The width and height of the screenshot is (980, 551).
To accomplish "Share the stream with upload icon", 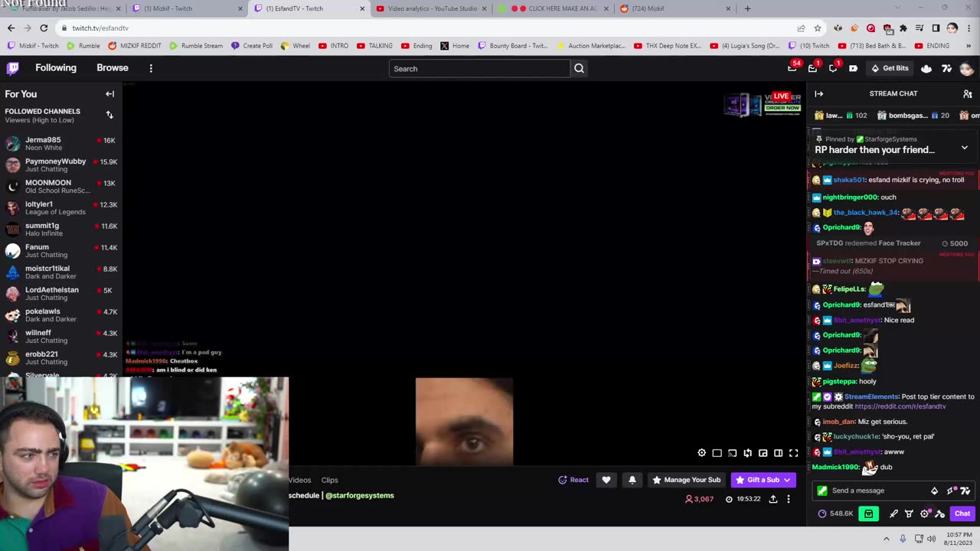I will (x=773, y=499).
